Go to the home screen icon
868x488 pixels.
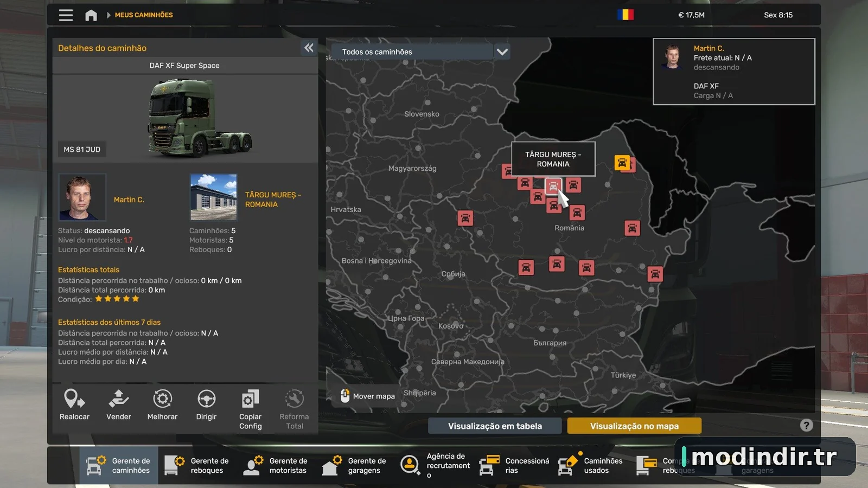point(91,15)
